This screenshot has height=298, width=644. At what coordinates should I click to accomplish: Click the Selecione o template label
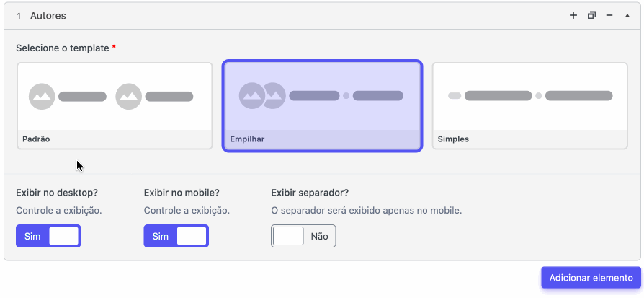click(63, 48)
